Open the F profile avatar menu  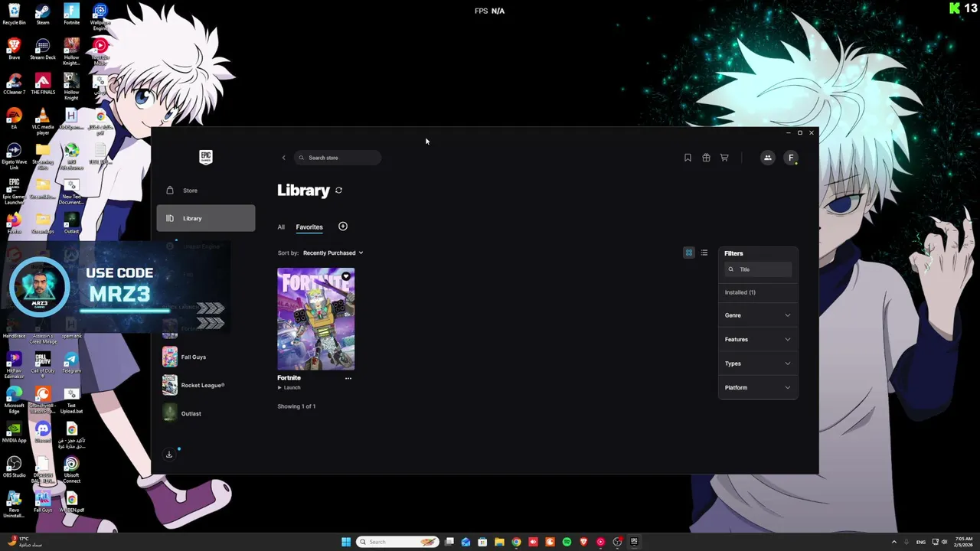tap(791, 158)
